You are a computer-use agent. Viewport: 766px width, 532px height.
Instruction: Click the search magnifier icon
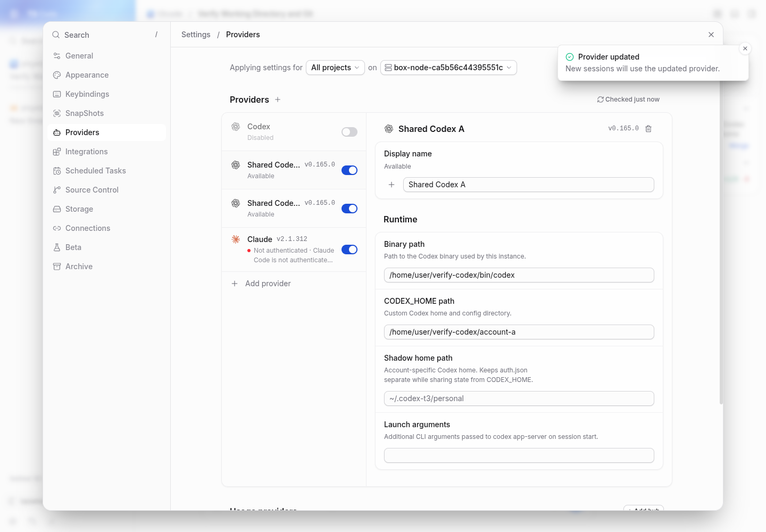[56, 35]
